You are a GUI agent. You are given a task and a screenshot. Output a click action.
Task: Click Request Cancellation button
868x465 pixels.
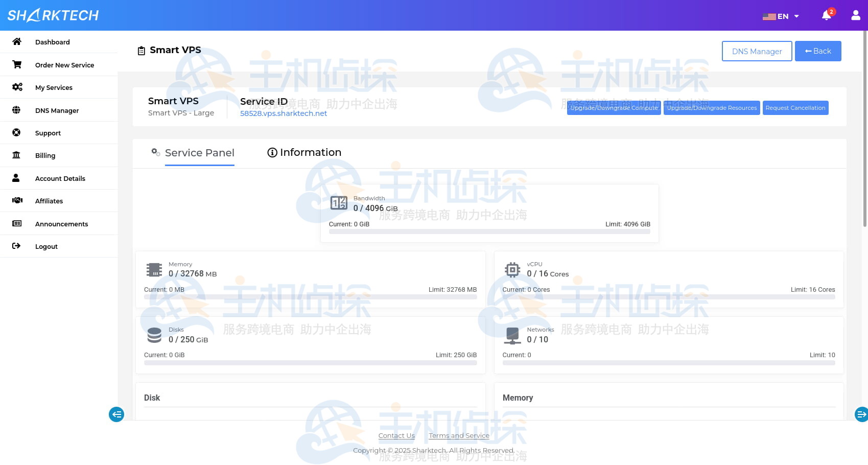(x=795, y=108)
